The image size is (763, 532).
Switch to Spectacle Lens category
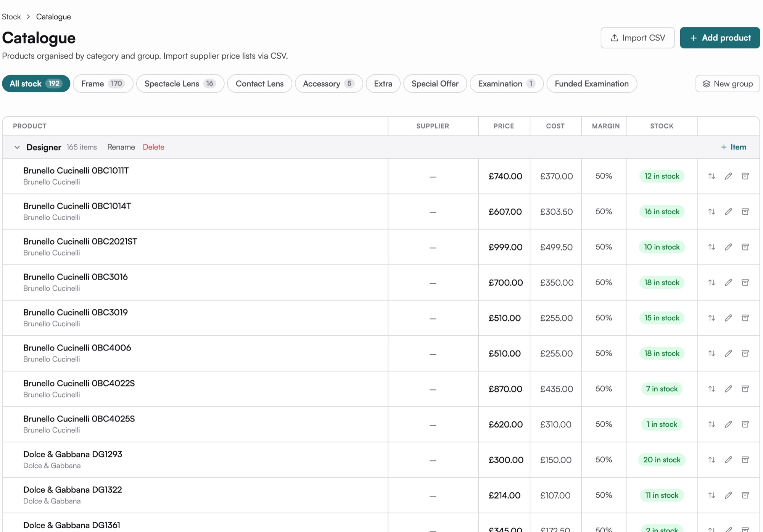180,84
